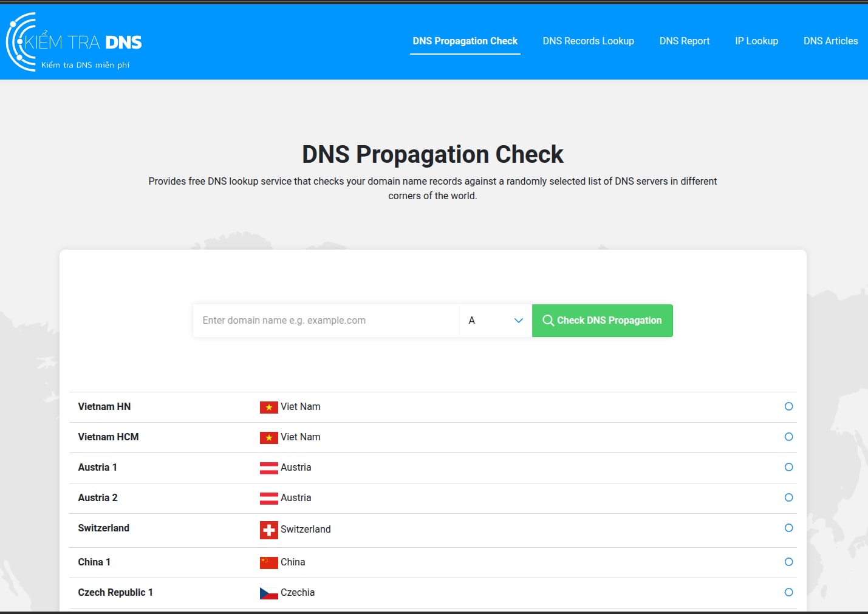
Task: Click the Vietnam flag in Vietnam HN row
Action: click(x=268, y=408)
